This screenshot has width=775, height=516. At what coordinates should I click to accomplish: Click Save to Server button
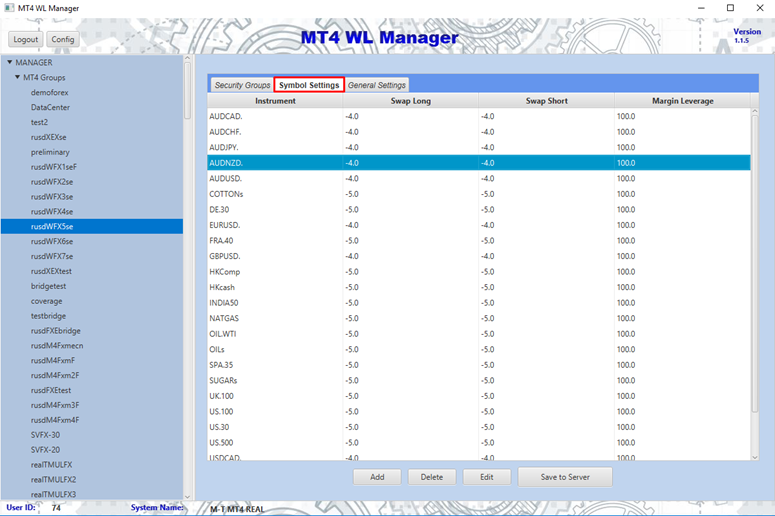click(565, 477)
